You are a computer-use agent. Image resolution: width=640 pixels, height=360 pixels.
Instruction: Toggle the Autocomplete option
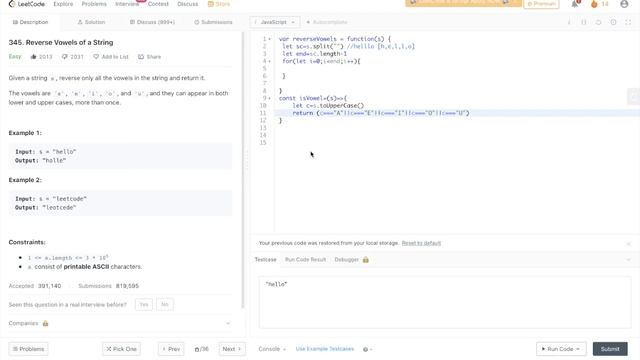[327, 22]
